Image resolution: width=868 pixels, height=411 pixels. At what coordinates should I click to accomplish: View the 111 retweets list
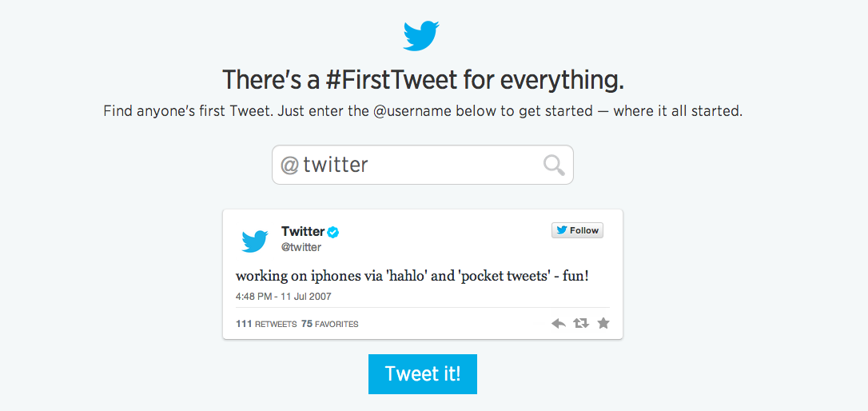(266, 324)
